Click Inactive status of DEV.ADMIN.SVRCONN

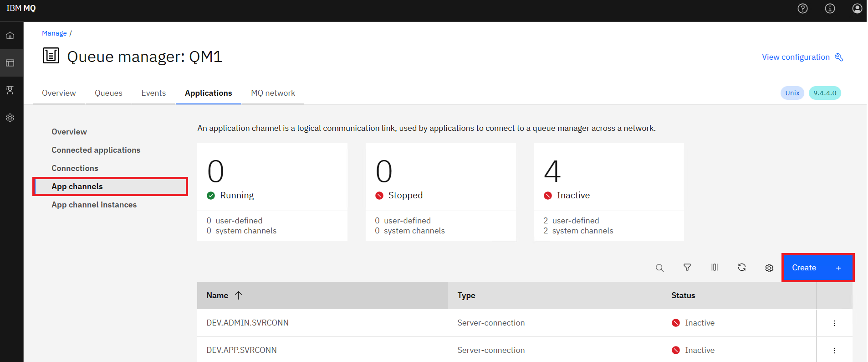point(693,323)
